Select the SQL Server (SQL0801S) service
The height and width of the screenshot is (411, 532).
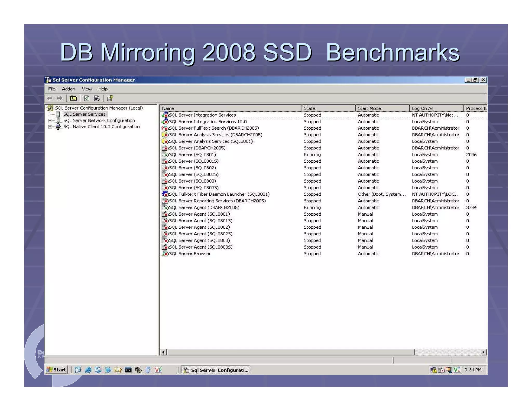point(323,161)
